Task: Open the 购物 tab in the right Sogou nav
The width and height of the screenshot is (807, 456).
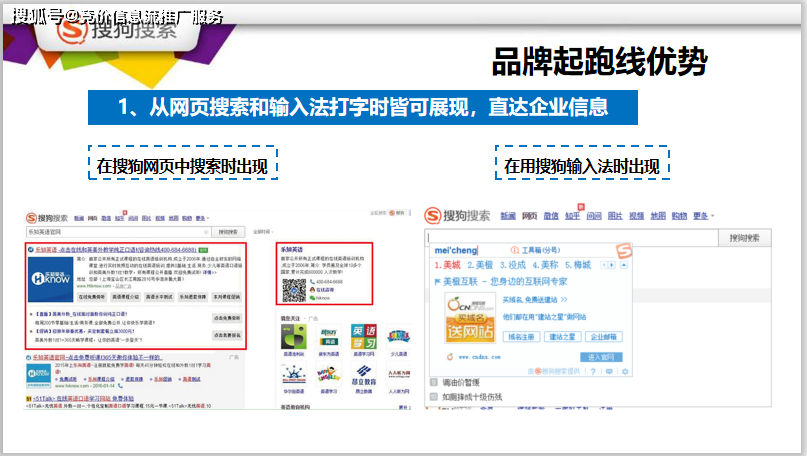Action: pyautogui.click(x=679, y=216)
